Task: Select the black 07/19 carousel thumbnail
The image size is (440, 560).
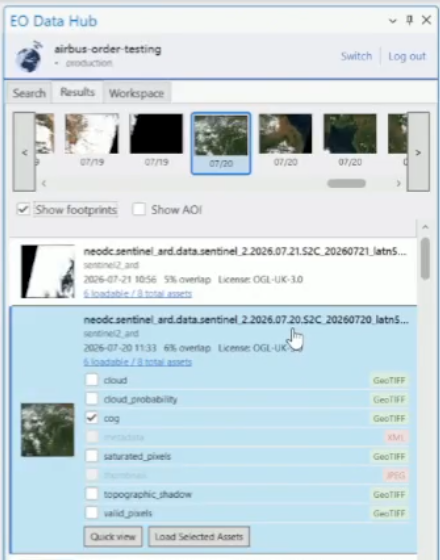Action: [156, 134]
